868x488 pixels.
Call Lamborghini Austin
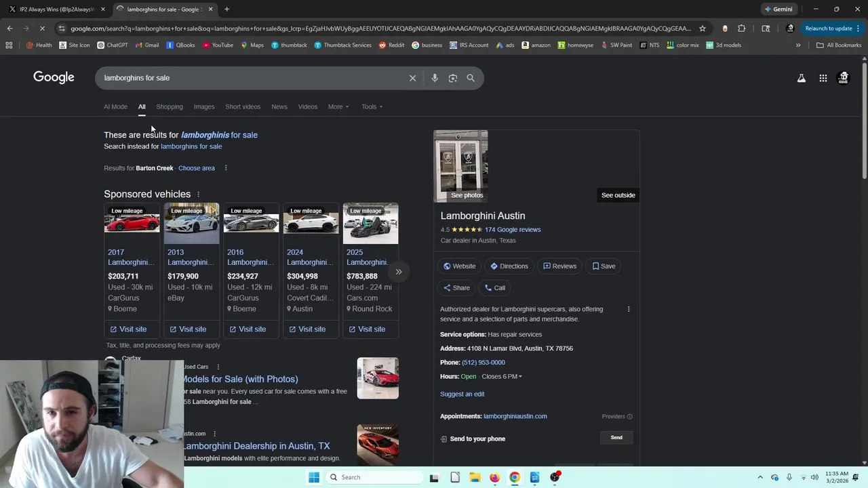pos(495,288)
